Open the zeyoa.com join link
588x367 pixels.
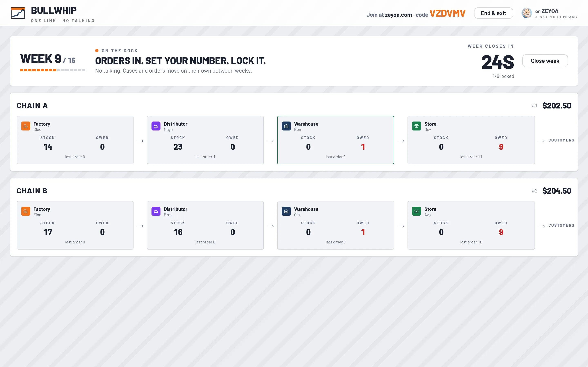(399, 15)
